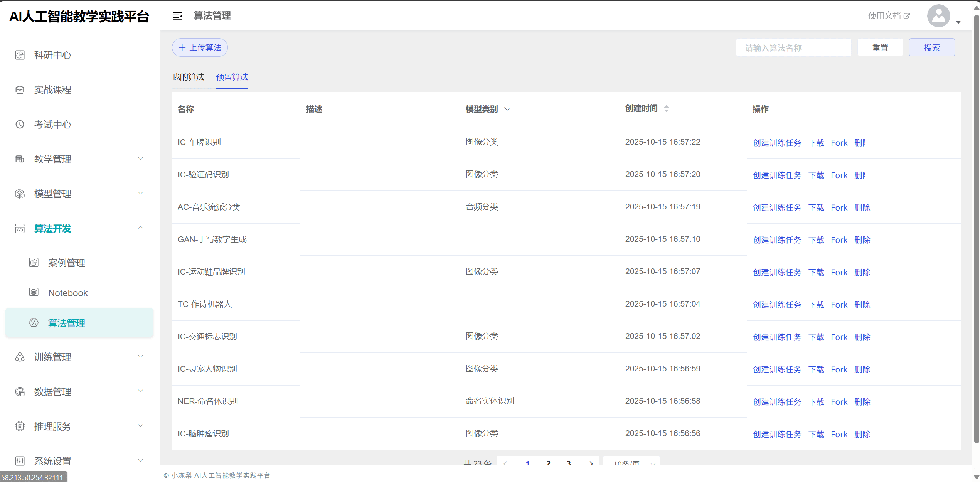
Task: Select the 预置算法 tab
Action: pyautogui.click(x=232, y=77)
